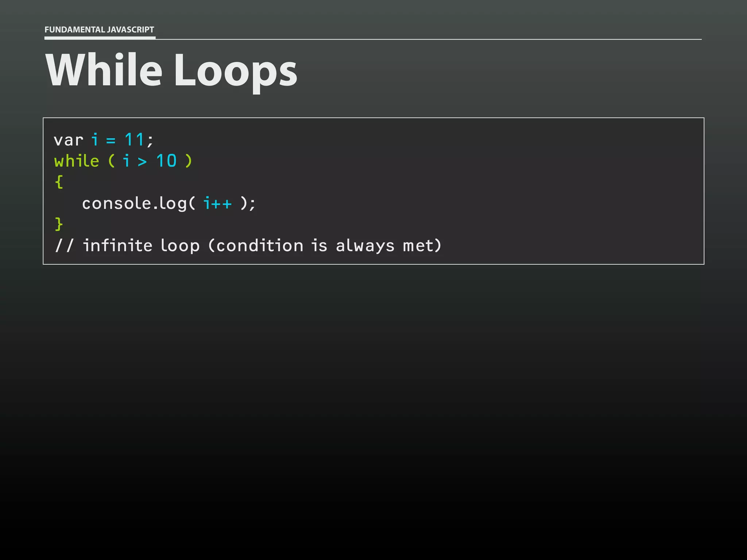This screenshot has width=747, height=560.
Task: Select the var keyword in the code
Action: (69, 140)
